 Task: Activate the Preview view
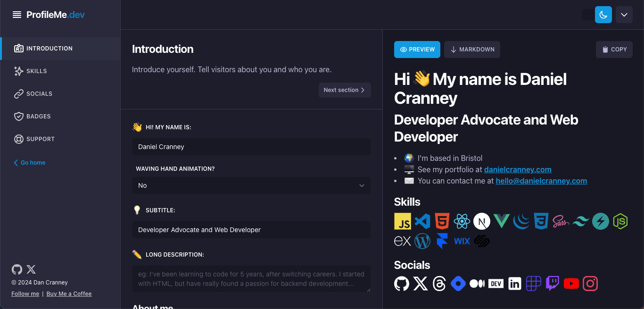tap(417, 49)
